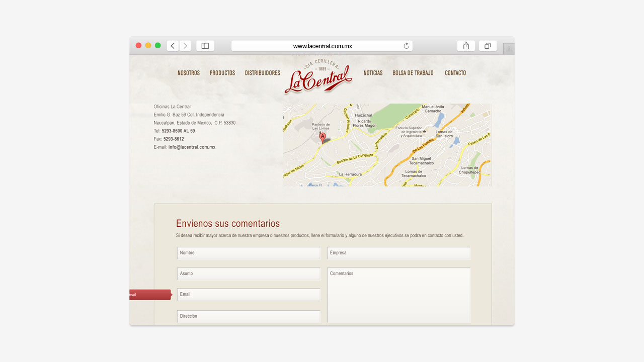Open the Distribuidores menu item
Viewport: 644px width, 362px height.
[263, 73]
